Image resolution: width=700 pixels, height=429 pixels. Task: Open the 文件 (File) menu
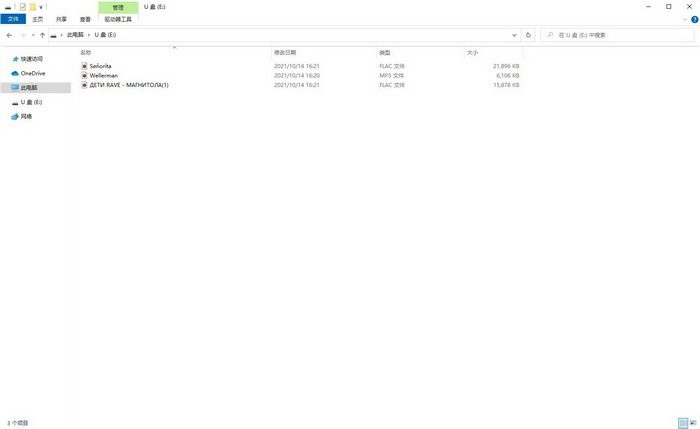(13, 19)
